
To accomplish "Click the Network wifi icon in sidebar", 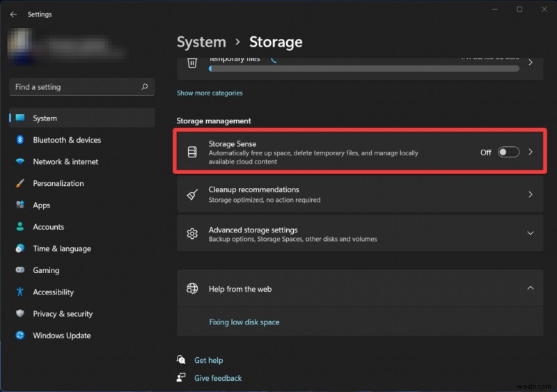I will click(x=20, y=162).
